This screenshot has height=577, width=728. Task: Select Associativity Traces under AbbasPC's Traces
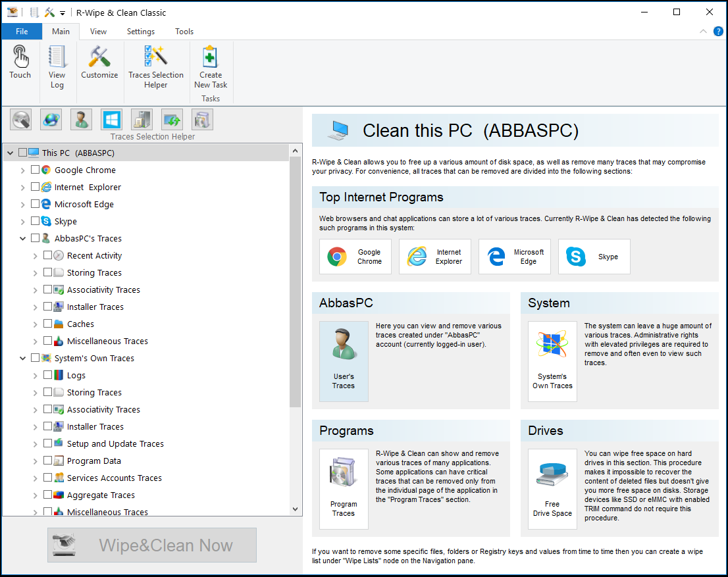pyautogui.click(x=103, y=289)
